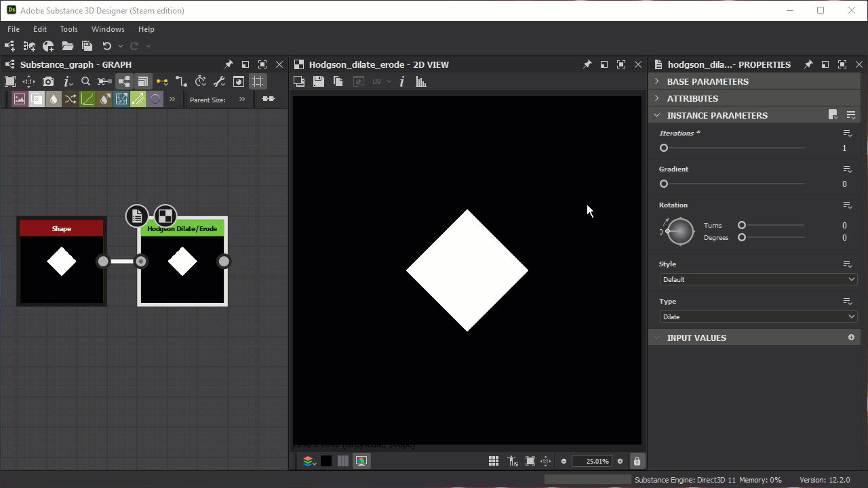The image size is (868, 488).
Task: Click the Shape node output connector
Action: coord(103,261)
